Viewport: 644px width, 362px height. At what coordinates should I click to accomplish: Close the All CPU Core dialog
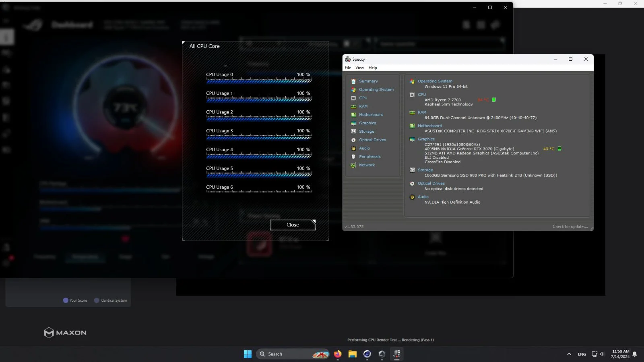click(x=293, y=225)
